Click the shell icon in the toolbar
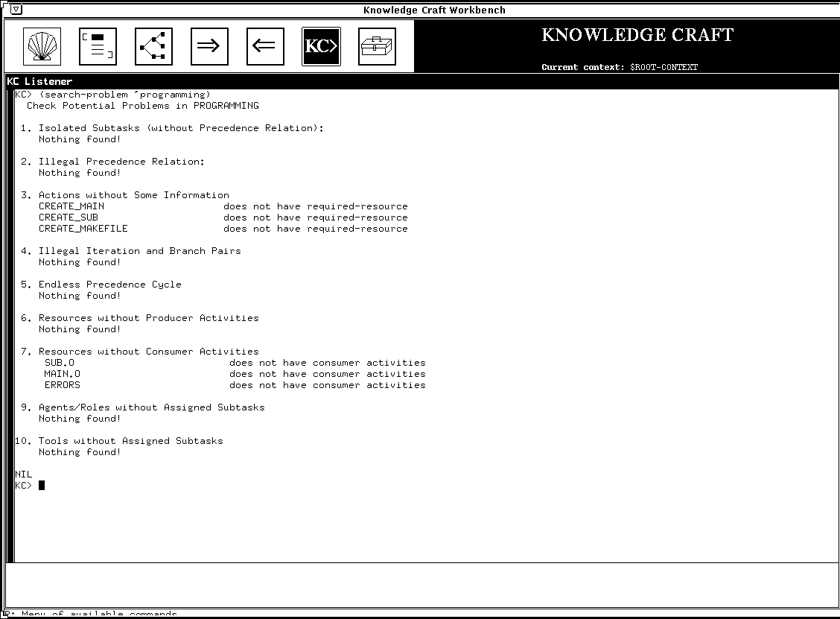This screenshot has width=840, height=619. (x=42, y=46)
